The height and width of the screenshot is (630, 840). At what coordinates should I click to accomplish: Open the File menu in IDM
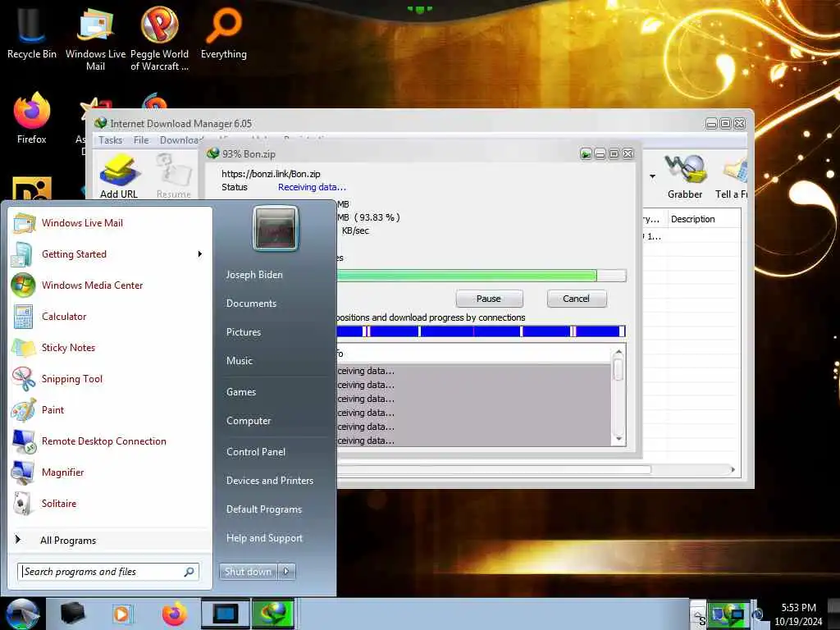[x=141, y=140]
